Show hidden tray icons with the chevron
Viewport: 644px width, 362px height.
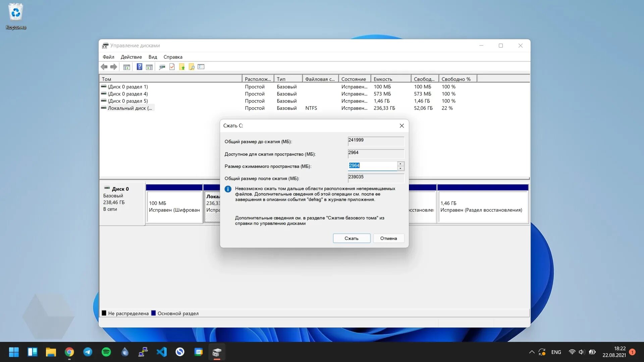pos(532,352)
